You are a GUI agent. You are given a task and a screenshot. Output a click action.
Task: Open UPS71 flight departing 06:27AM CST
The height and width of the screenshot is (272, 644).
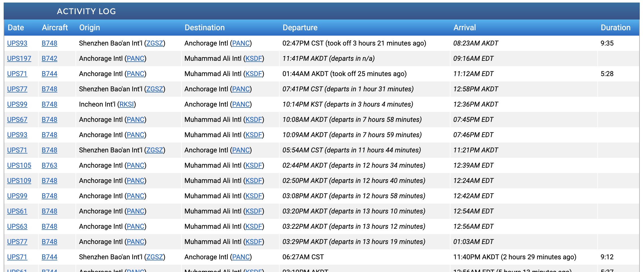pos(17,257)
